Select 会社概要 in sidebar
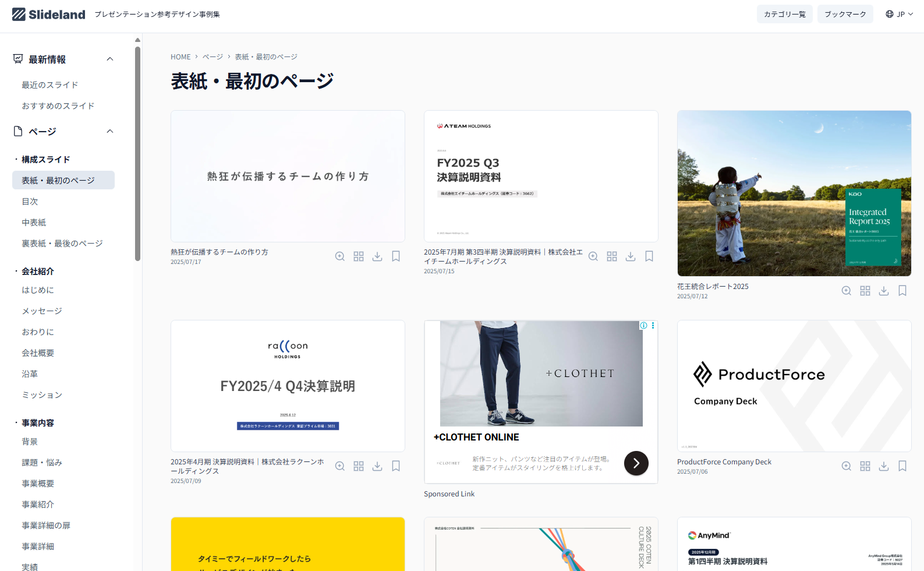 (x=38, y=353)
